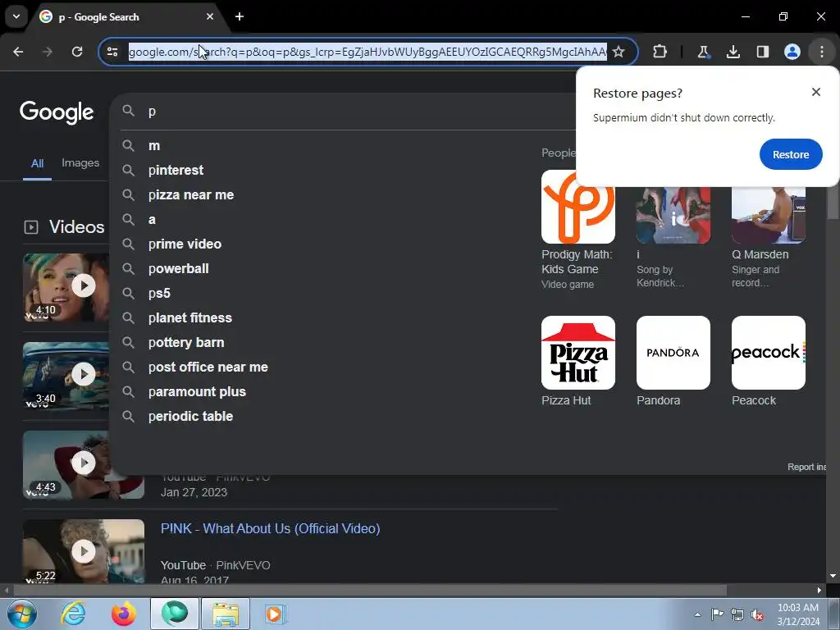
Task: Open the Action Center flag icon
Action: pos(717,614)
